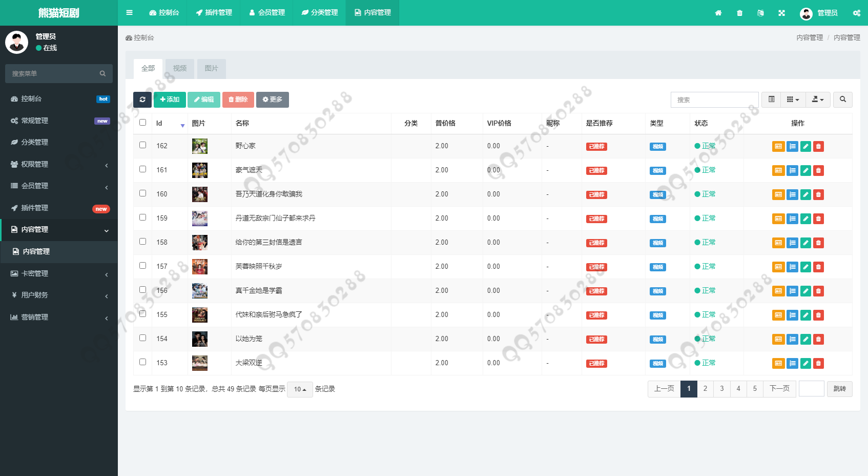Click the red delete icon for row 162

coord(818,147)
